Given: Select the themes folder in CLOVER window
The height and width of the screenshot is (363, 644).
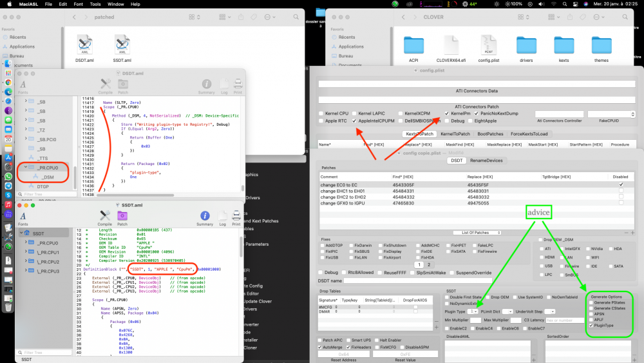Looking at the screenshot, I should click(601, 48).
